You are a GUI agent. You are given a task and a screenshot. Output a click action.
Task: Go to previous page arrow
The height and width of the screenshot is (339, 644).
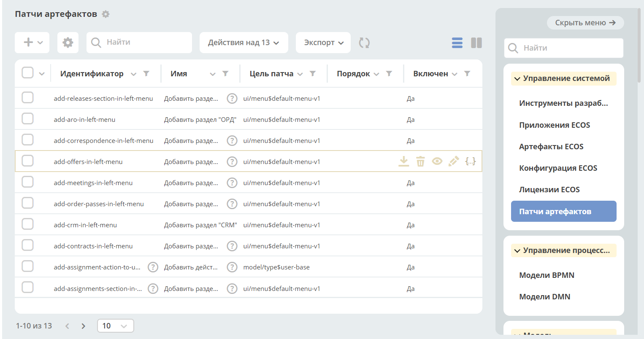click(x=67, y=326)
